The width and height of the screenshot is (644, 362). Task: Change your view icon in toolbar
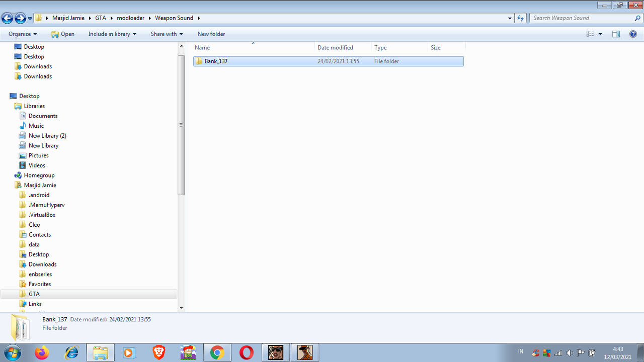pyautogui.click(x=590, y=34)
